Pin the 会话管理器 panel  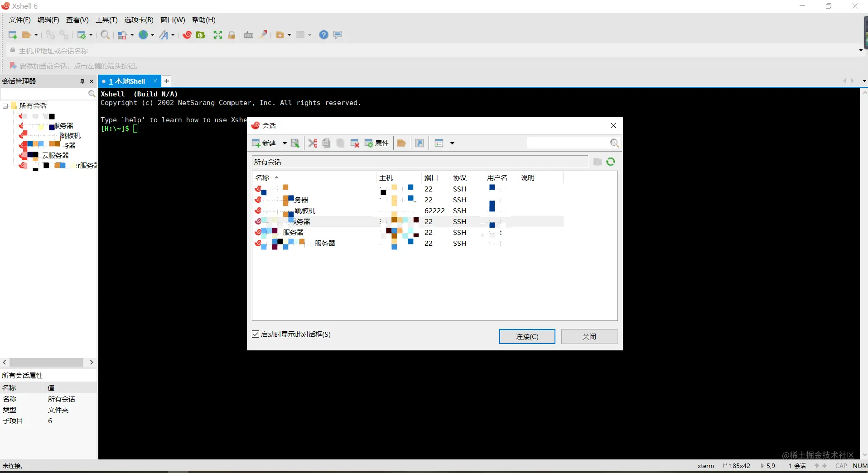82,81
